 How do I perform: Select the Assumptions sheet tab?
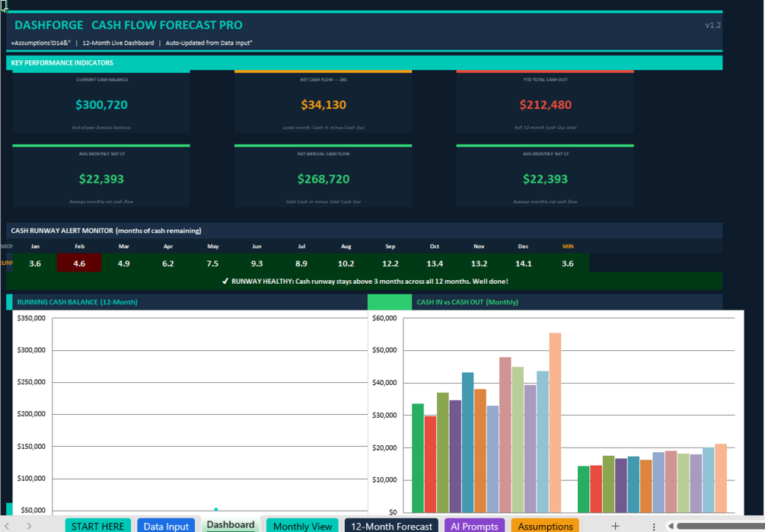point(545,526)
